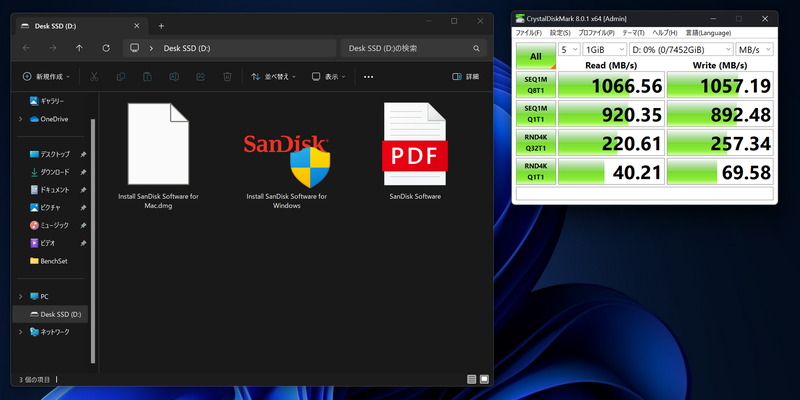Click the Cut scissors icon
The width and height of the screenshot is (800, 400).
94,77
